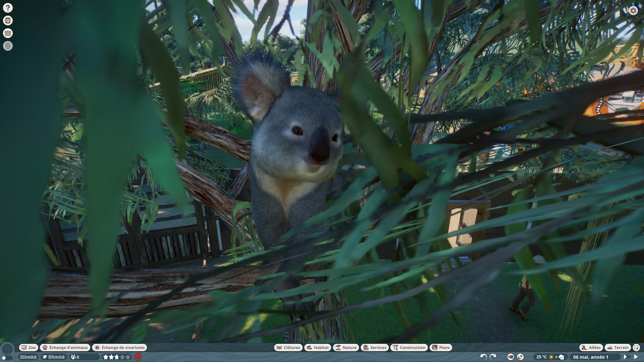
Task: Click the leaf Illimité conservation credits
Action: point(54,357)
